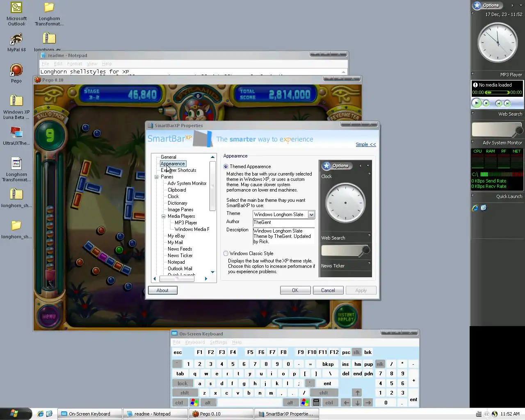525x420 pixels.
Task: Open File menu in readme Notepad
Action: 46,64
